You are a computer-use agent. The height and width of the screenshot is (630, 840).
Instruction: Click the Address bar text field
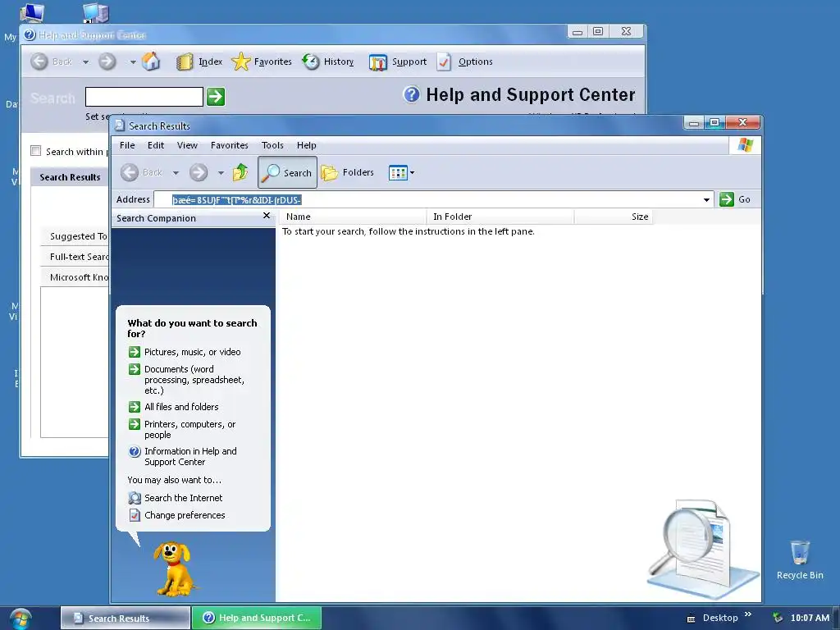tap(427, 200)
